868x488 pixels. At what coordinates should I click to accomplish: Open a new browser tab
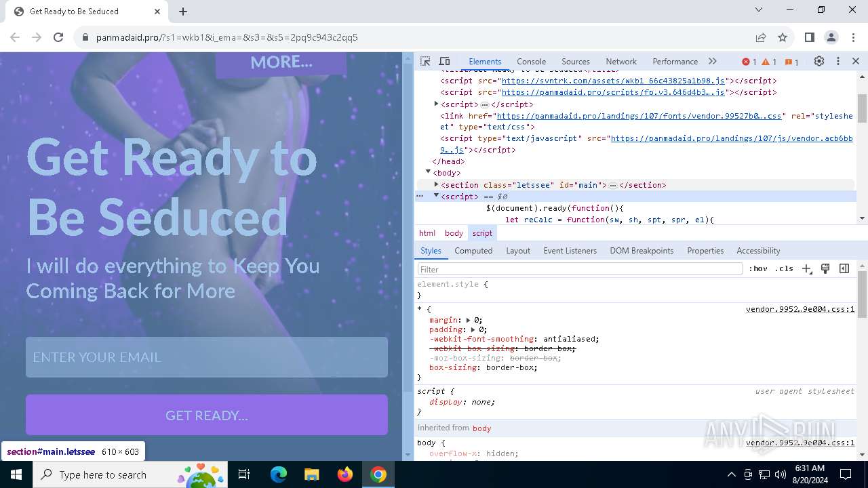click(183, 11)
